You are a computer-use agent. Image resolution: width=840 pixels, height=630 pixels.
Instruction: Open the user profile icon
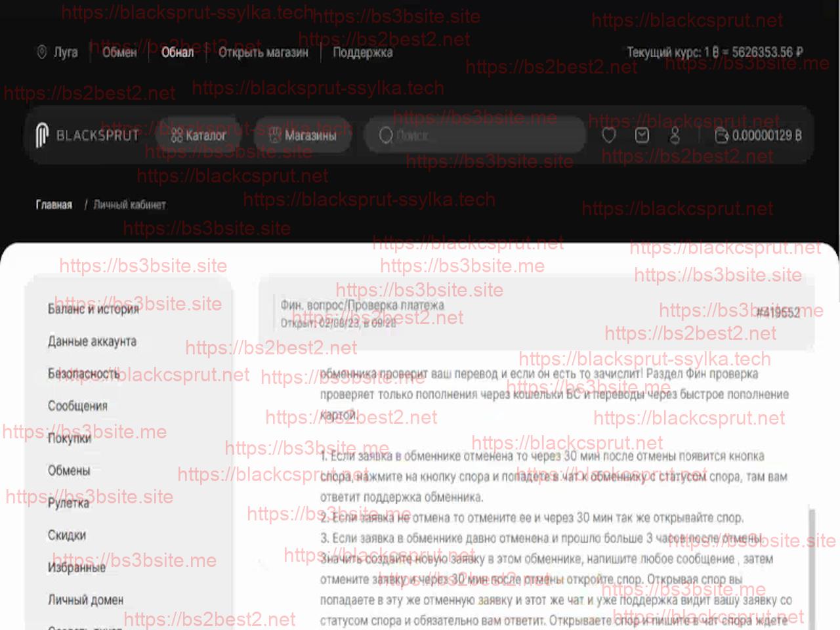[675, 135]
